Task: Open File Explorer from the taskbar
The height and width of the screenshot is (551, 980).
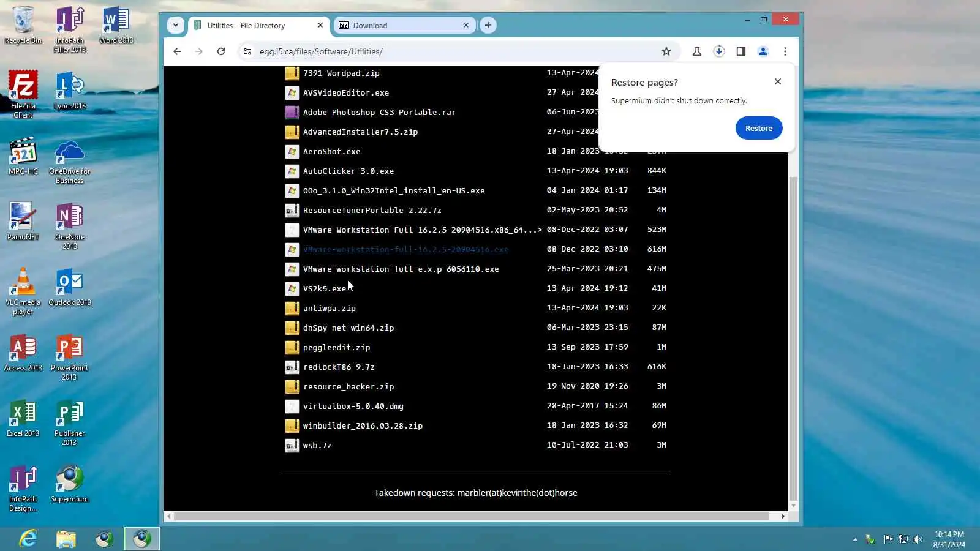Action: coord(66,539)
